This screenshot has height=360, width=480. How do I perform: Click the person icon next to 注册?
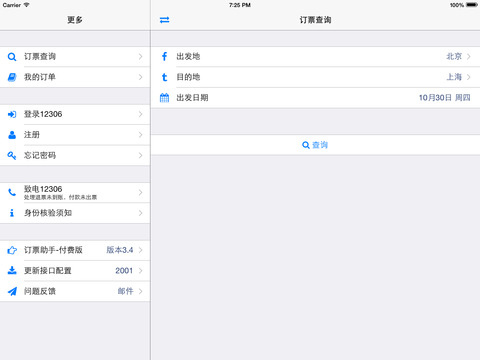coord(12,135)
